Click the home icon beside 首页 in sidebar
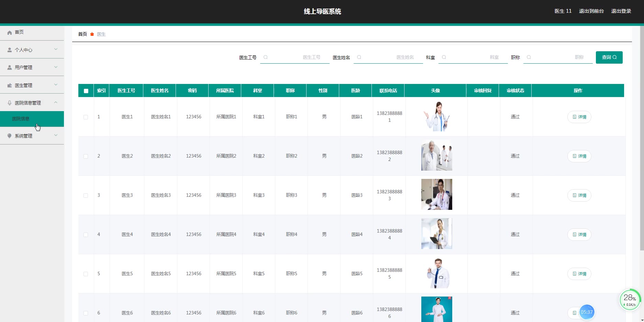This screenshot has height=322, width=644. 10,32
